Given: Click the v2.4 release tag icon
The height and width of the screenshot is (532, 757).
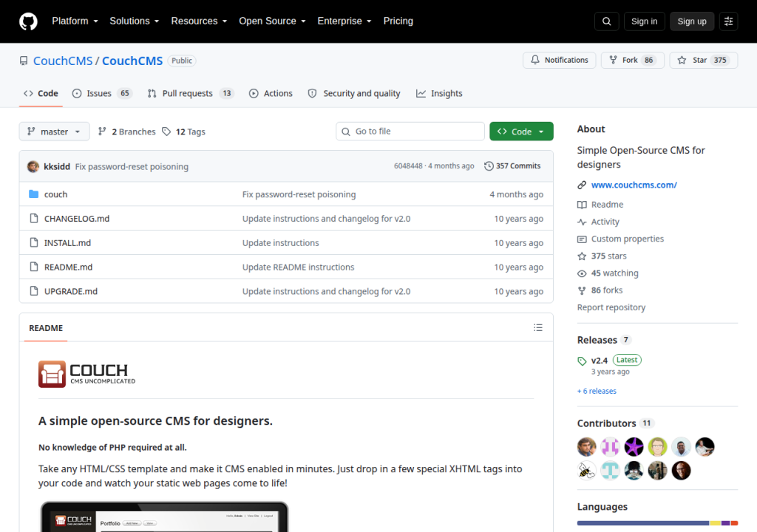Looking at the screenshot, I should pos(582,361).
